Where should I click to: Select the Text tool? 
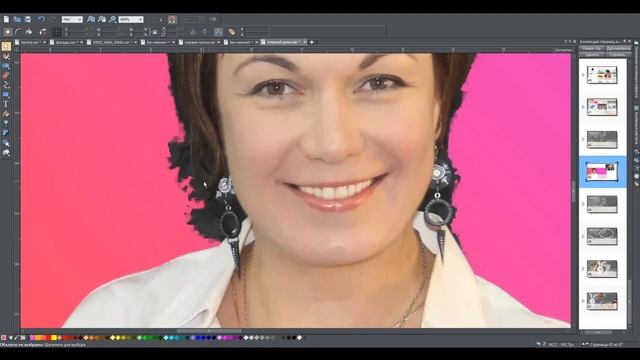pos(6,104)
